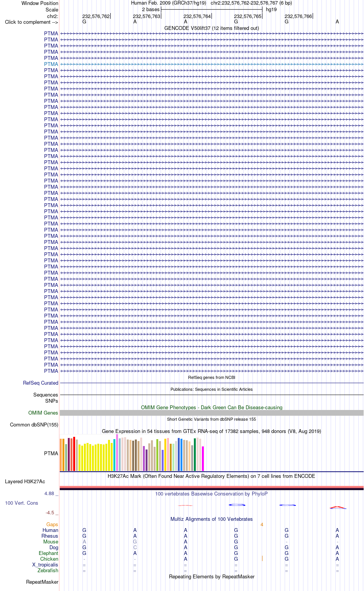The image size is (364, 591).
Task: Click the X_tropicalis species row label
Action: pos(45,565)
